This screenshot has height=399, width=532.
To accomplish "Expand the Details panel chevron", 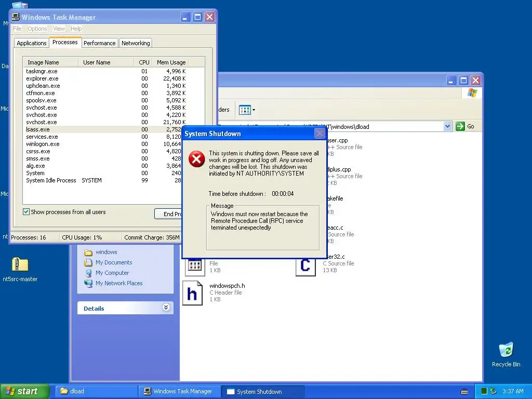I will tap(166, 308).
